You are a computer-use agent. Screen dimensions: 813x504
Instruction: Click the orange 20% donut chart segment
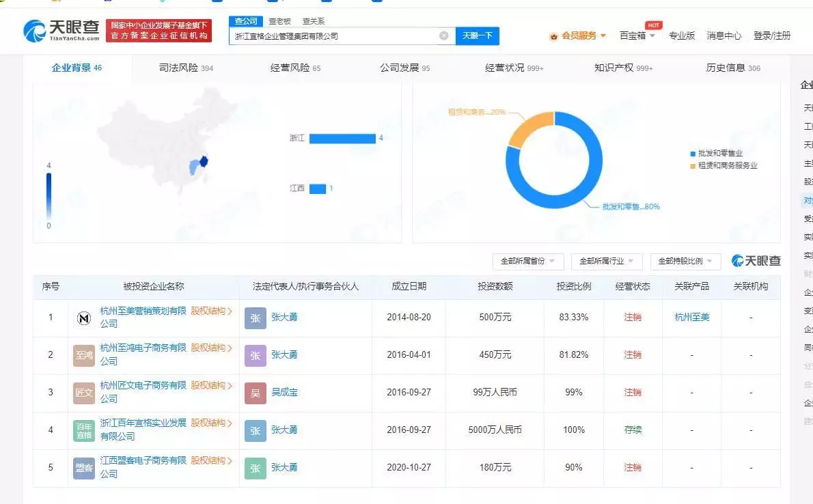point(529,128)
